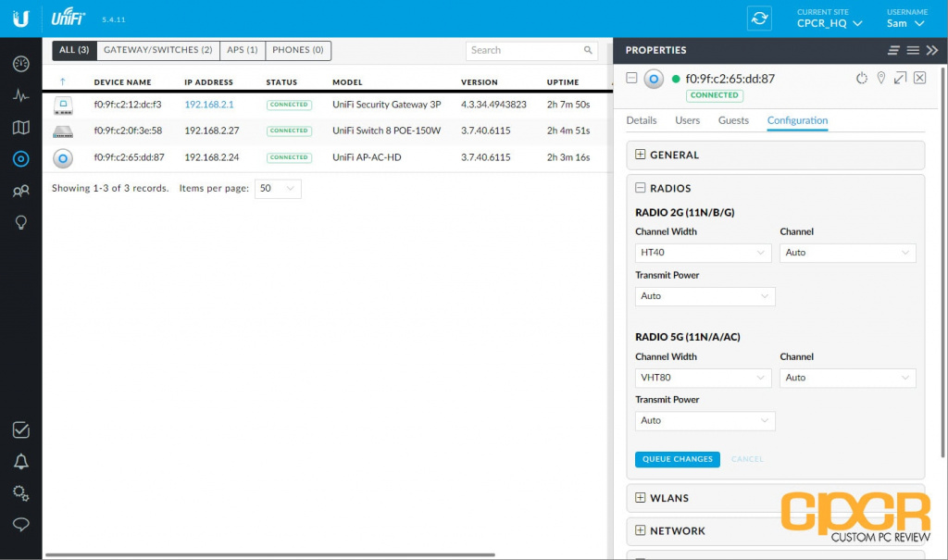
Task: Open the 2G Channel Width HT40 dropdown
Action: (x=705, y=253)
